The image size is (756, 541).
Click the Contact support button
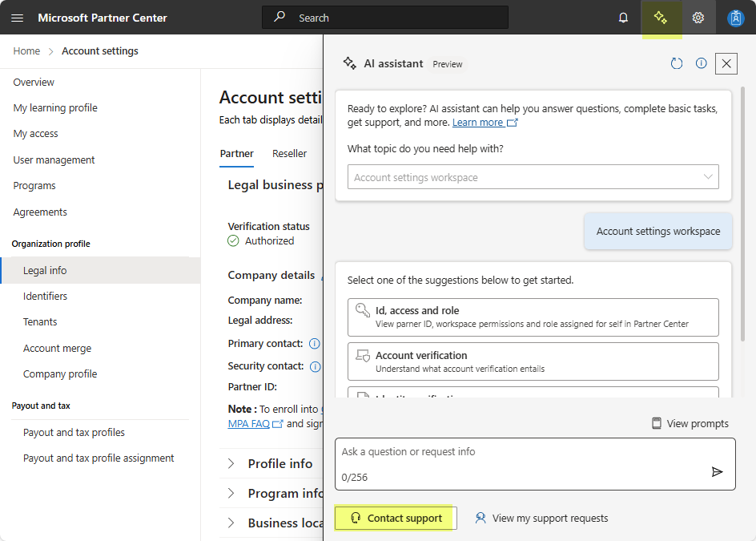[396, 519]
